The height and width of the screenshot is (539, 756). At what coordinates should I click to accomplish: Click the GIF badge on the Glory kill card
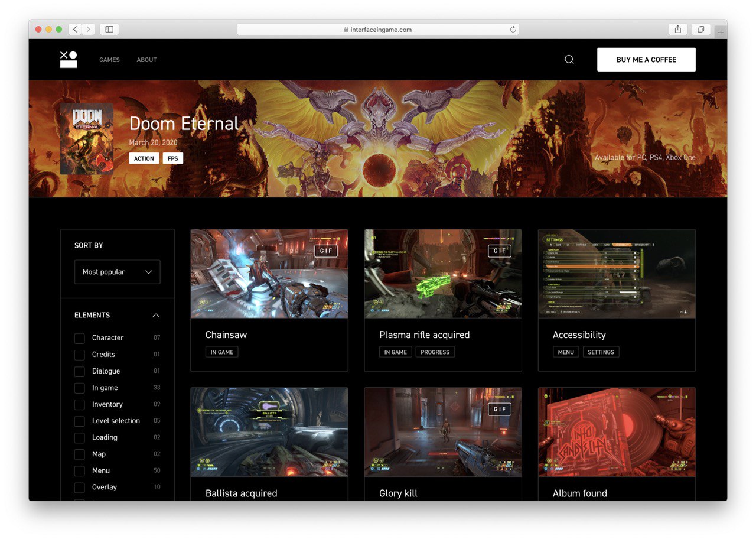click(x=500, y=409)
